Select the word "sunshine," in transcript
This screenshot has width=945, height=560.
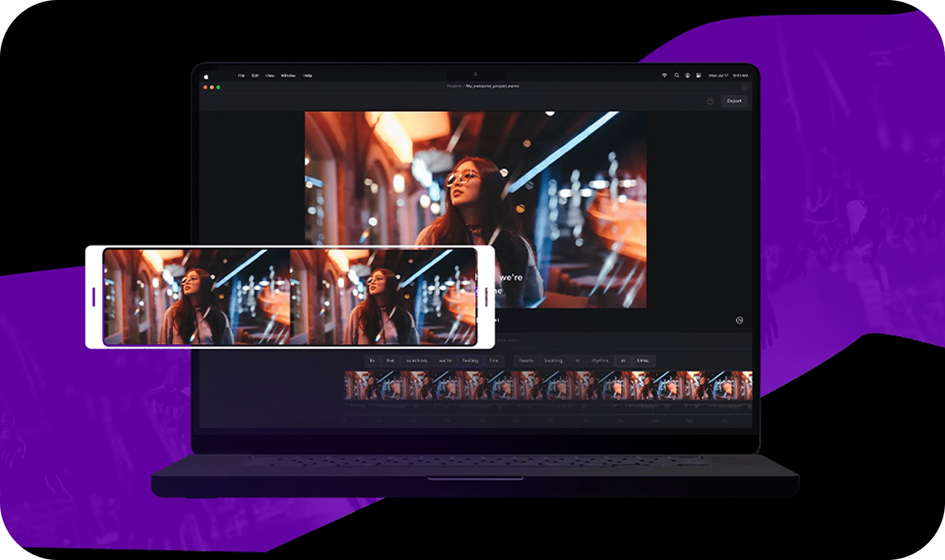pos(417,361)
